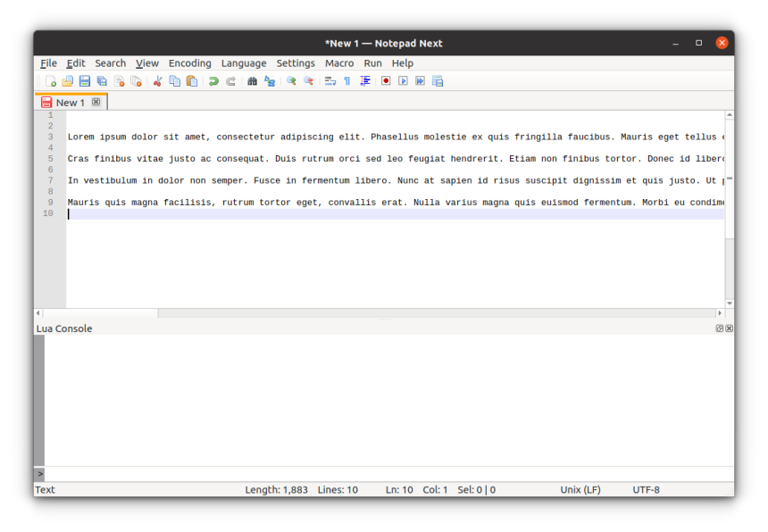Viewport: 768px width, 532px height.
Task: Open a file using the Open toolbar icon
Action: [67, 80]
